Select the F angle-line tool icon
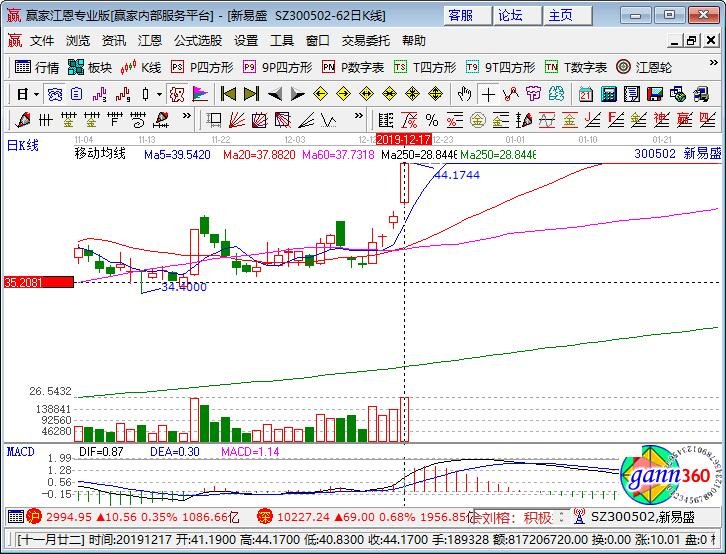The image size is (726, 554). pyautogui.click(x=616, y=120)
